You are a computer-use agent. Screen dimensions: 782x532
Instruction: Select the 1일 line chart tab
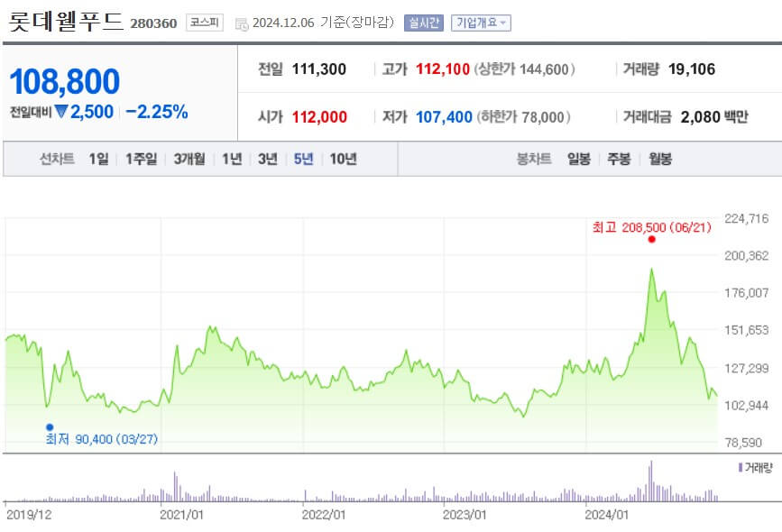tap(98, 159)
